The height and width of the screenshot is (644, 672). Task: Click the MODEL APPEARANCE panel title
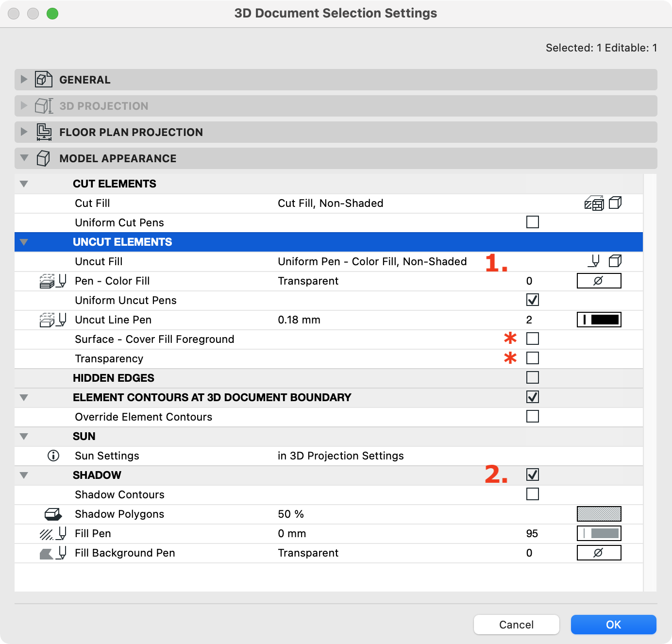click(118, 158)
